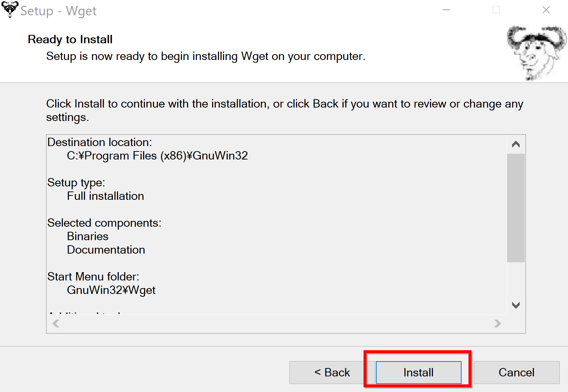Click the Wget icon in the title bar
Image resolution: width=568 pixels, height=392 pixels.
(x=10, y=9)
